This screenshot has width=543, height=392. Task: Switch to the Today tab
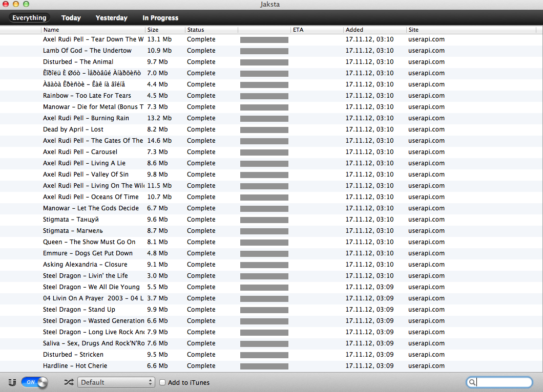point(71,18)
